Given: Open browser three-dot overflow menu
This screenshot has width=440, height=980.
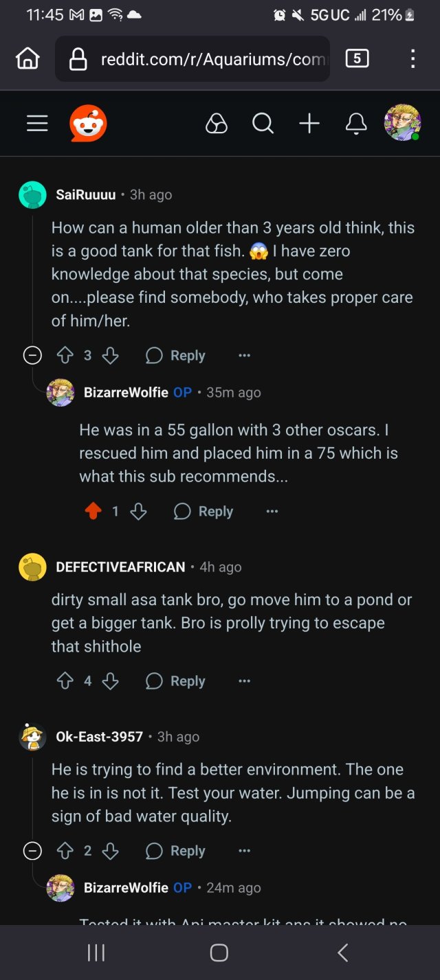Looking at the screenshot, I should click(x=412, y=59).
